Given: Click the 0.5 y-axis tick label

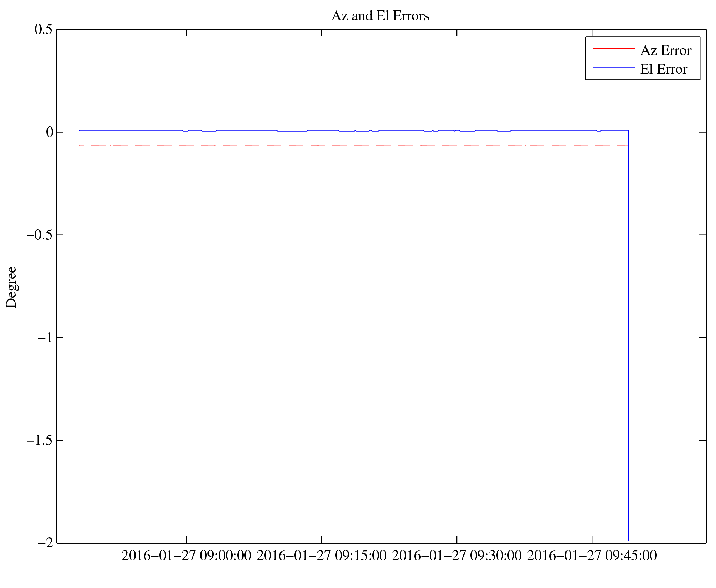Looking at the screenshot, I should pyautogui.click(x=43, y=30).
